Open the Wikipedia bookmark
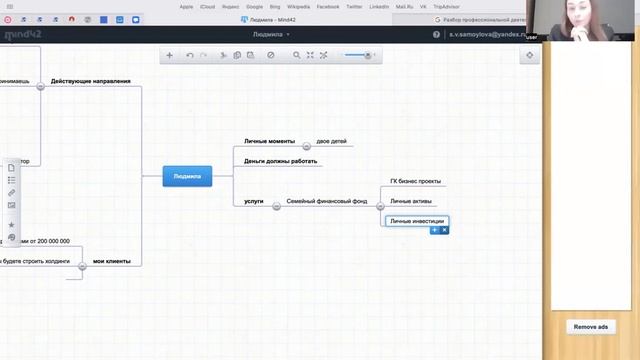 (298, 7)
